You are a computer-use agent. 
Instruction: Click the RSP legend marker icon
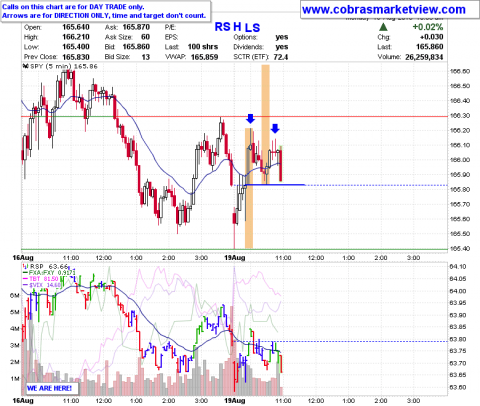pyautogui.click(x=25, y=266)
